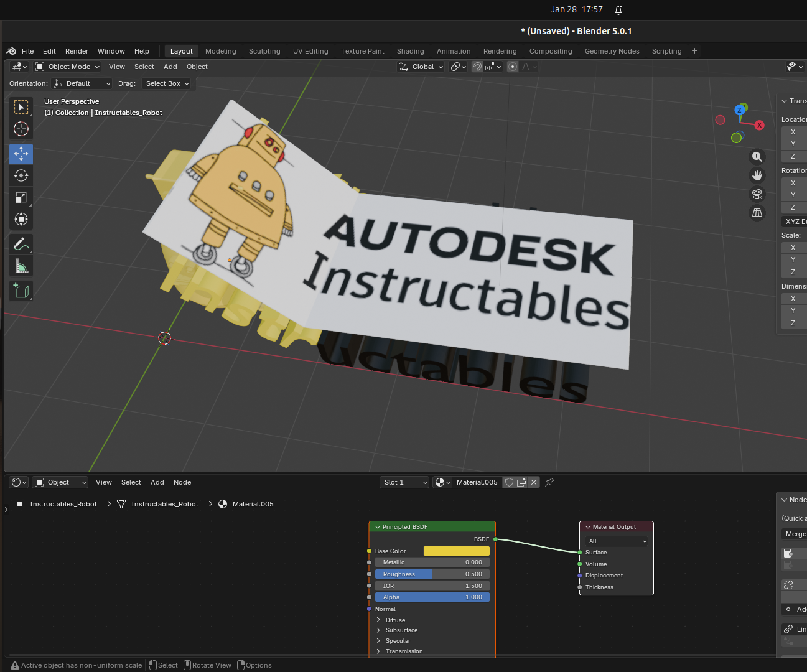The image size is (807, 672).
Task: Open the Drag Select Box dropdown
Action: pos(167,83)
